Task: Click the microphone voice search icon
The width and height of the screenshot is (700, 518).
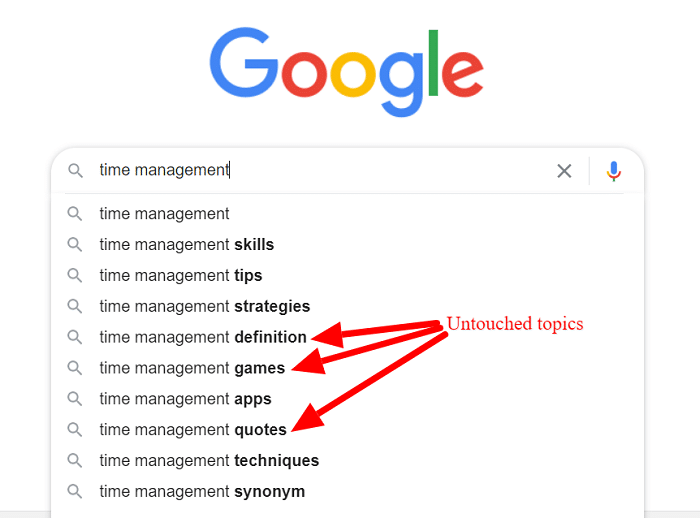Action: point(614,171)
